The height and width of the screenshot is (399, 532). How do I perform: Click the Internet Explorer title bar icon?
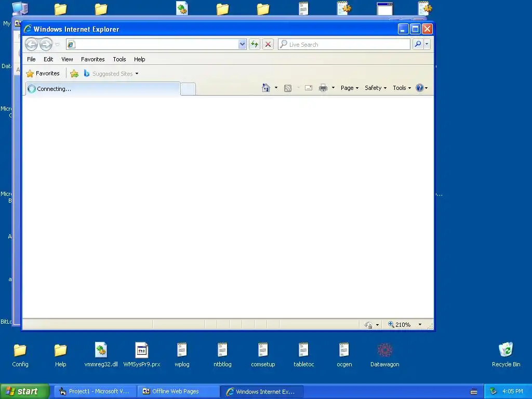28,29
